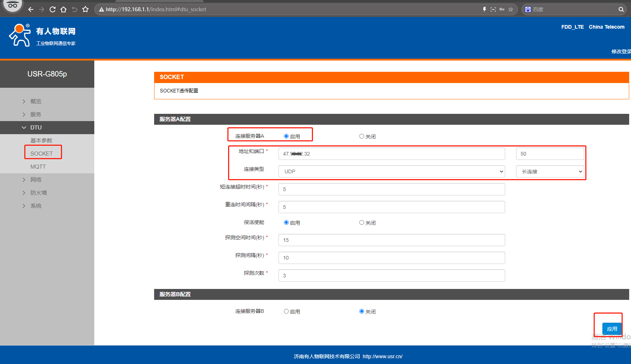Click the lightning bolt icon in address bar
Screen dimensions: 631x364
coord(484,9)
